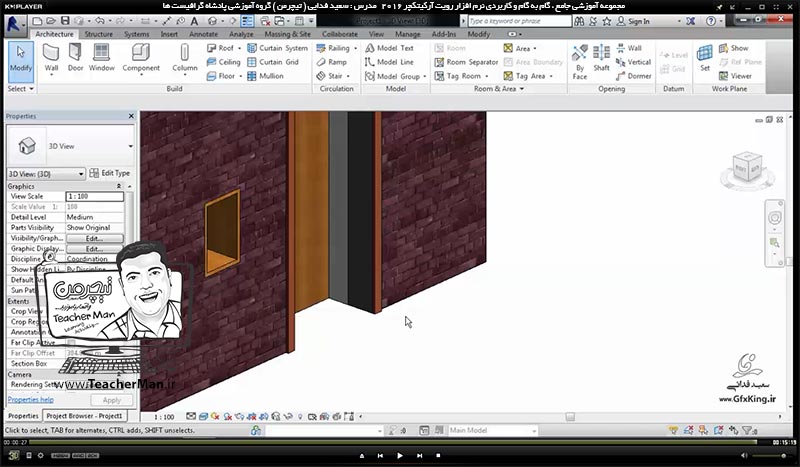Image resolution: width=800 pixels, height=467 pixels.
Task: Click the Model Text tool
Action: pos(389,48)
